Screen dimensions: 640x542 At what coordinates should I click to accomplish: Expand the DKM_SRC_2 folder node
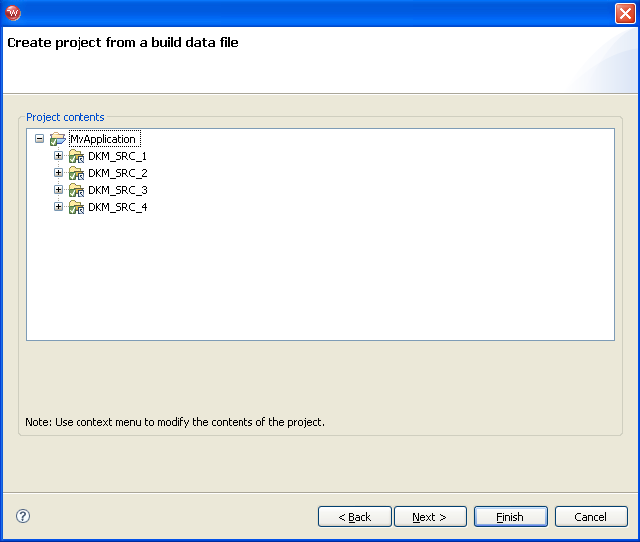pyautogui.click(x=58, y=173)
